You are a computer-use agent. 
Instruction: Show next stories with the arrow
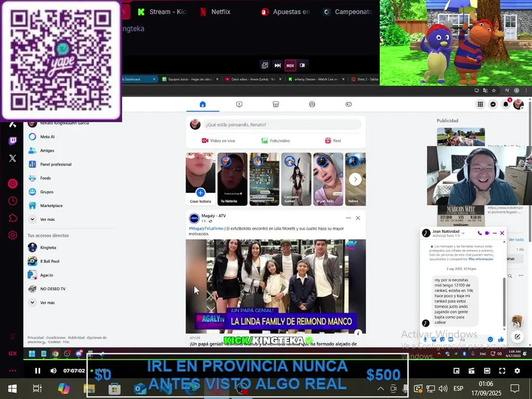[x=355, y=179]
